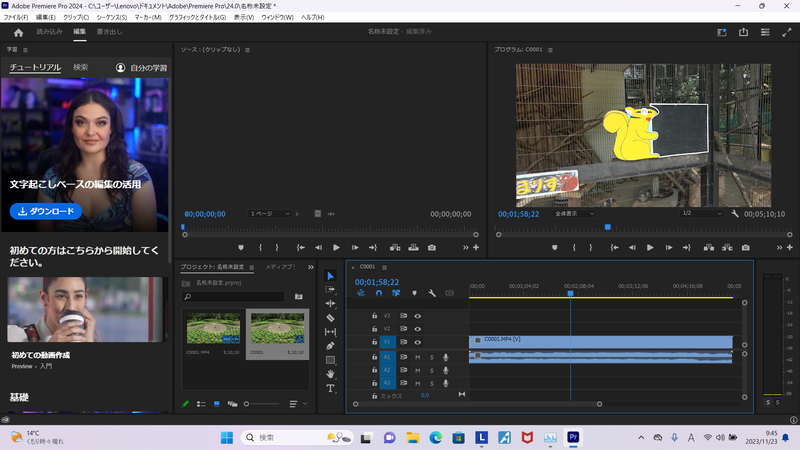The image size is (800, 450).
Task: Click the Home icon in the top bar
Action: pyautogui.click(x=18, y=32)
